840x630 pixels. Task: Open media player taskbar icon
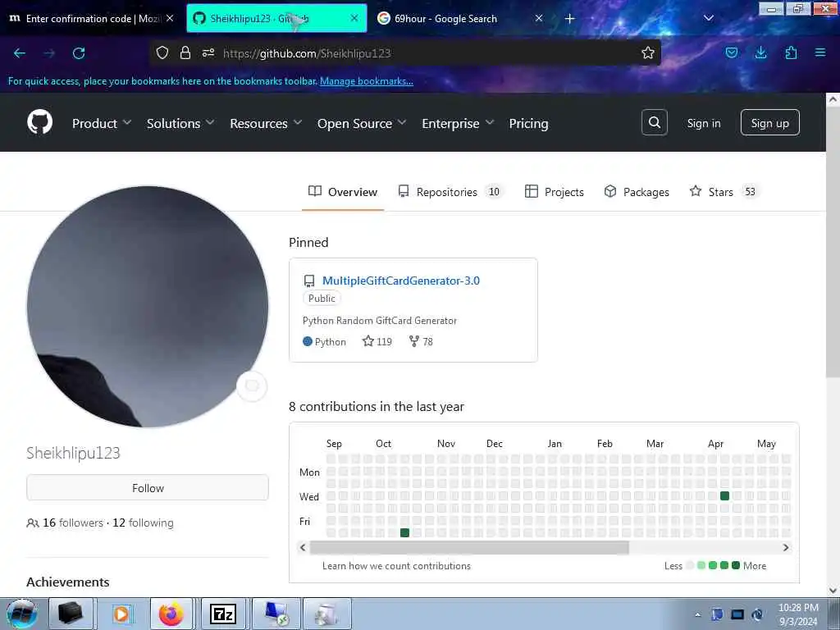(x=121, y=614)
